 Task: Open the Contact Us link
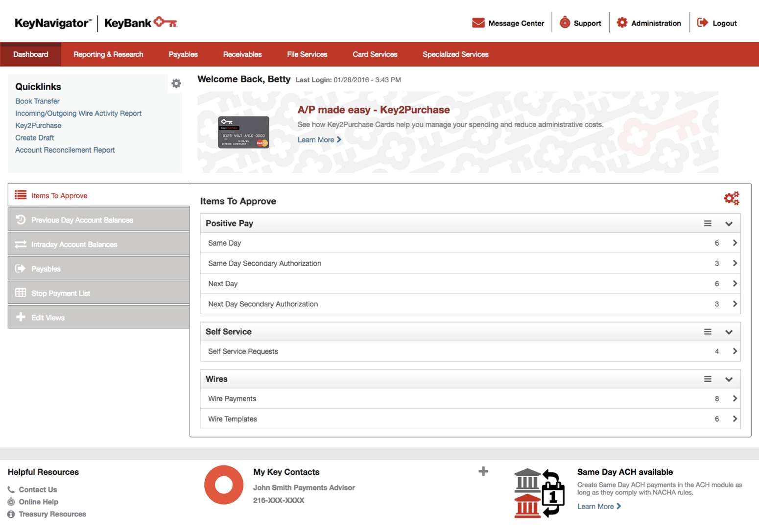[x=38, y=489]
